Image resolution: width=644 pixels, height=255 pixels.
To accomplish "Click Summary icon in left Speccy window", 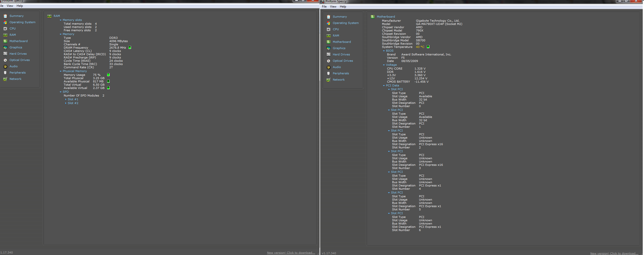I will click(x=5, y=16).
